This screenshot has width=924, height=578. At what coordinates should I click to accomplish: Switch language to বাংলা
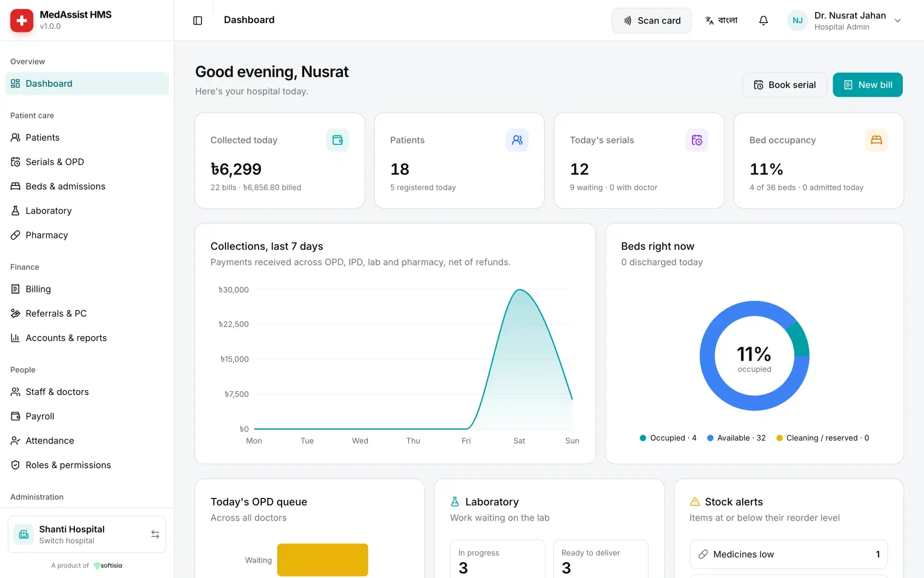(x=721, y=20)
